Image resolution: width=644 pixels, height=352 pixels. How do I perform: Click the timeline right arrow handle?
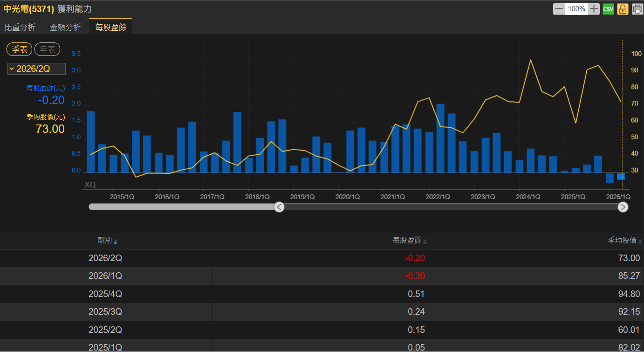click(x=623, y=207)
